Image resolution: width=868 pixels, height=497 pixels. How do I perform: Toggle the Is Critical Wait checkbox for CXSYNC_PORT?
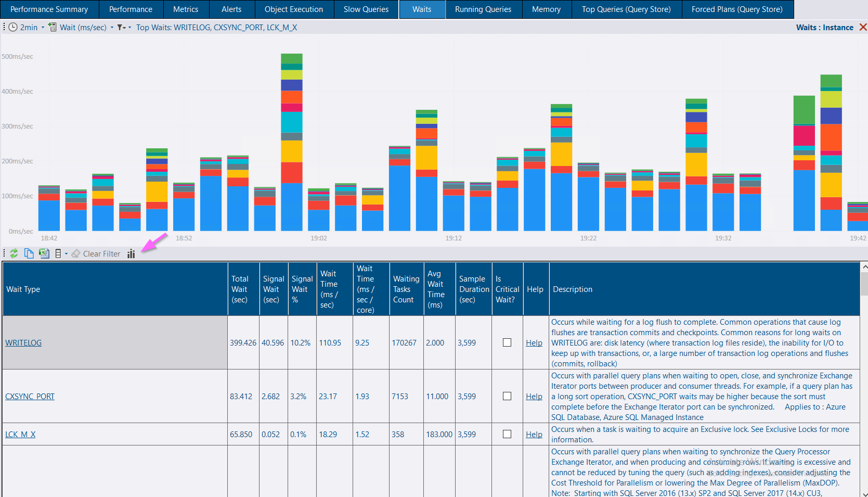pos(507,396)
